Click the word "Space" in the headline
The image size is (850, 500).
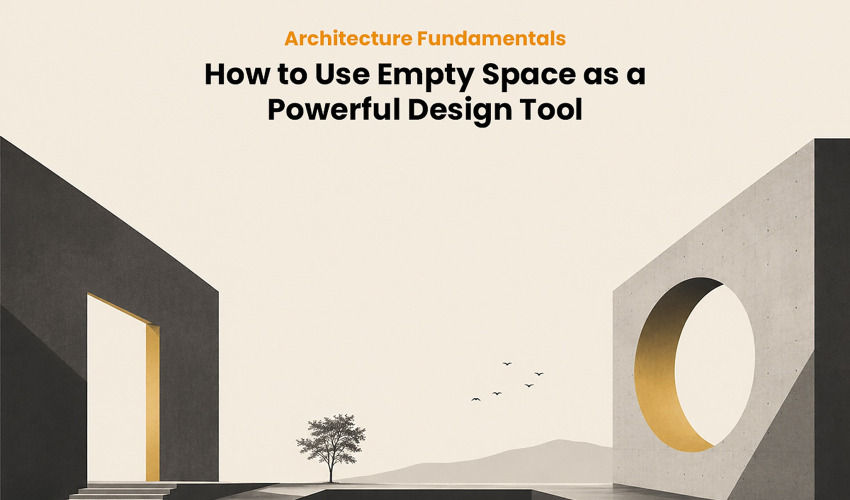(529, 75)
